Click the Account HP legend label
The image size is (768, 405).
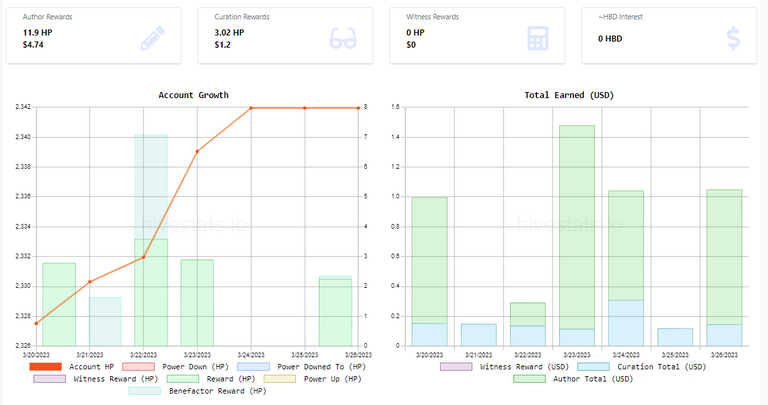click(x=91, y=367)
